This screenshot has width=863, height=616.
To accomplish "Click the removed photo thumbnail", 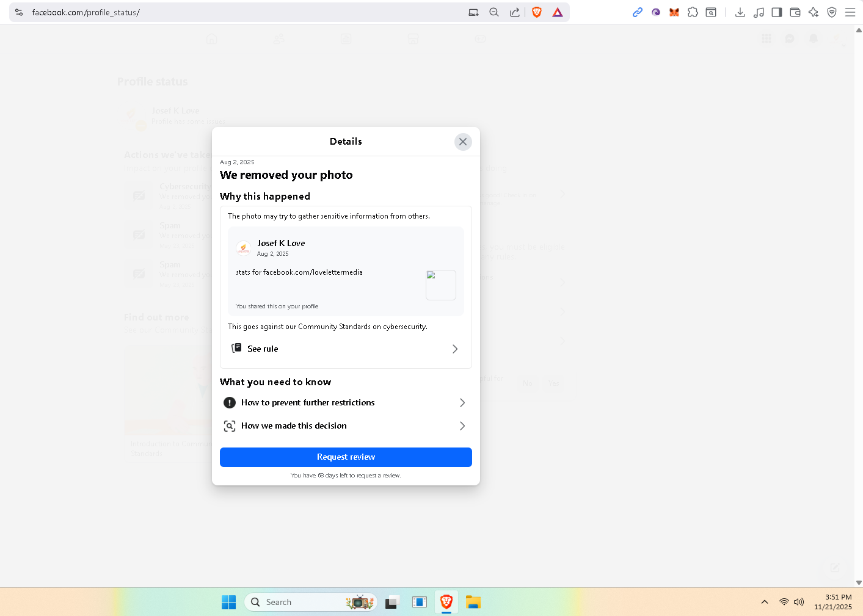I will click(440, 285).
